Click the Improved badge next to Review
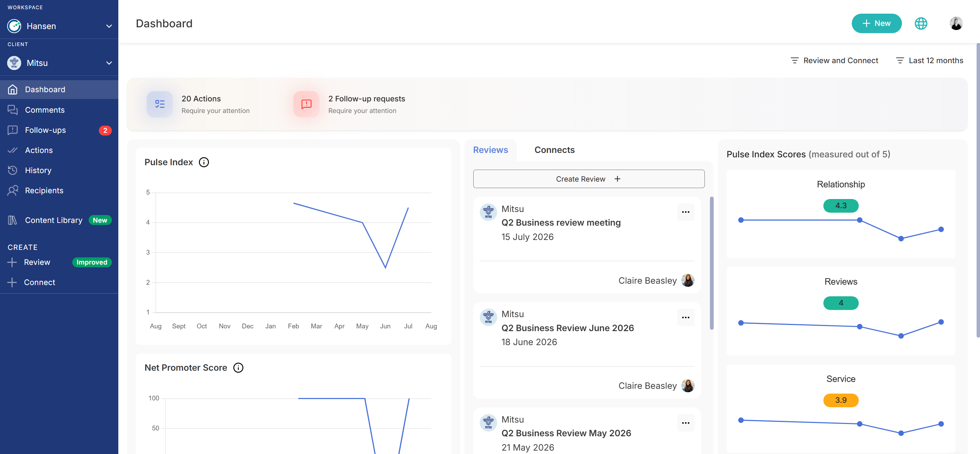 click(x=92, y=262)
